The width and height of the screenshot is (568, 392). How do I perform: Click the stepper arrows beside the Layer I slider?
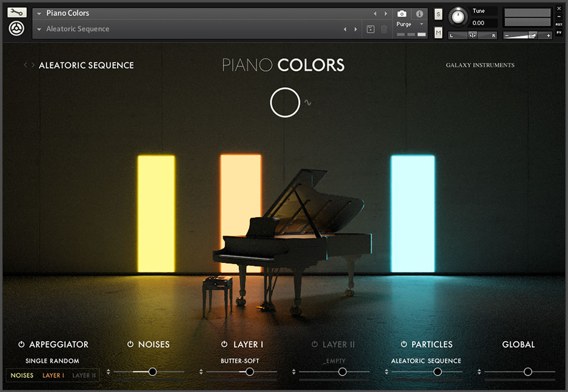point(201,372)
